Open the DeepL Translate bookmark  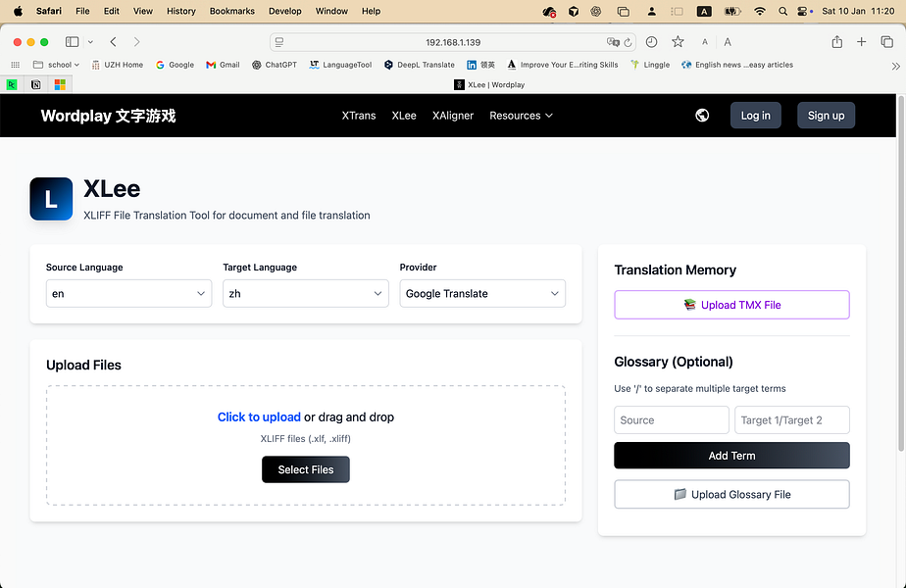420,65
